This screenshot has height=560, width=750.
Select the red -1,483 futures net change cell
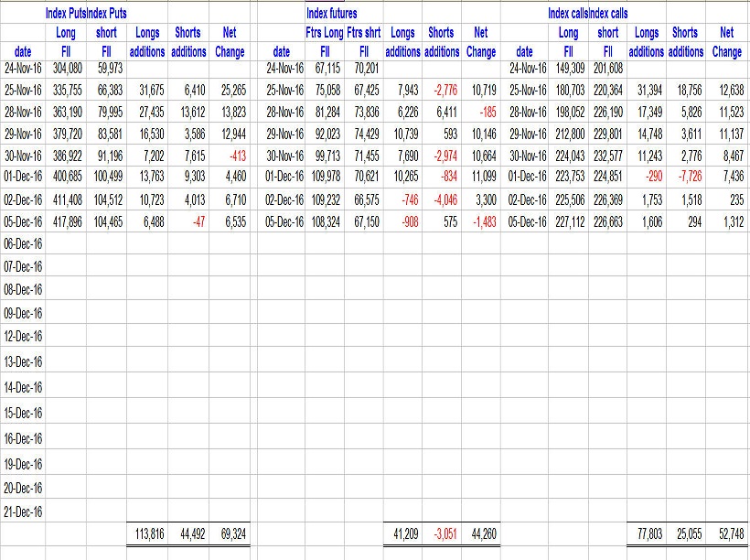pos(480,221)
